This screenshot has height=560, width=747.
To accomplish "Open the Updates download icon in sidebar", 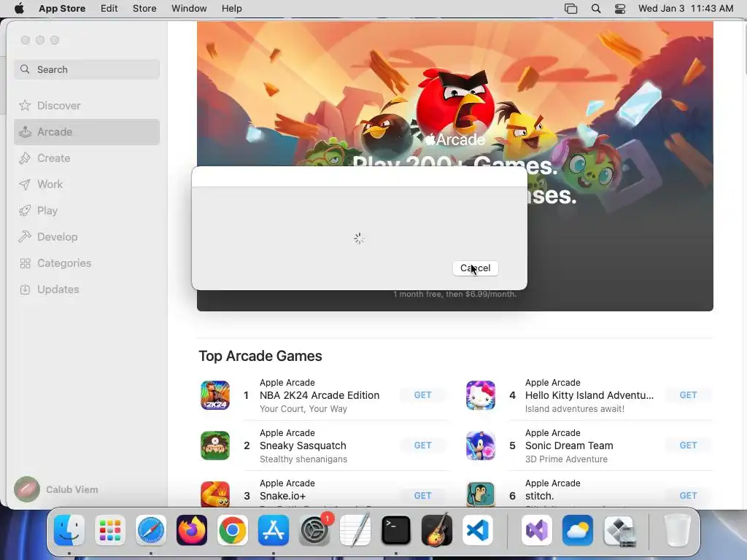I will point(26,289).
